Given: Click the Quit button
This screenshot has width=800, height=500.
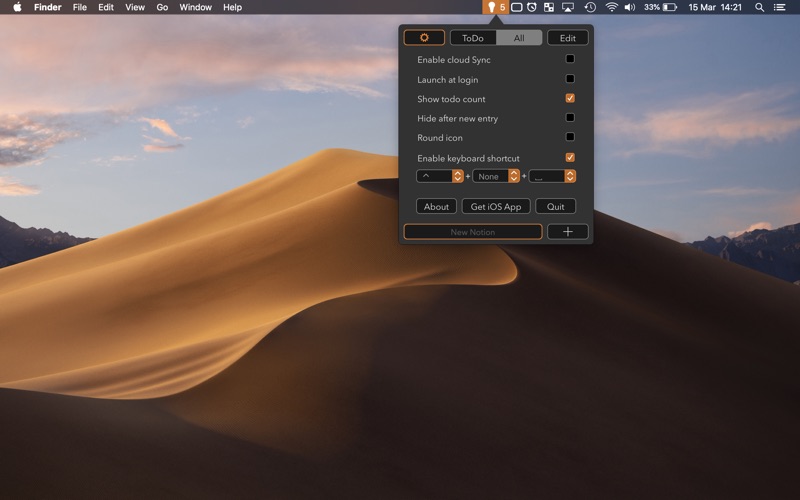Looking at the screenshot, I should point(556,206).
